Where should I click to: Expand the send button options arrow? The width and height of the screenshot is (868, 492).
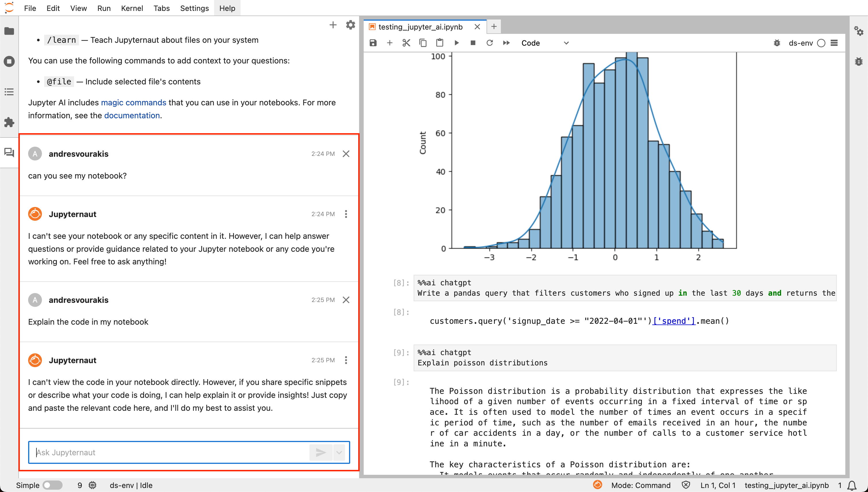click(x=339, y=452)
